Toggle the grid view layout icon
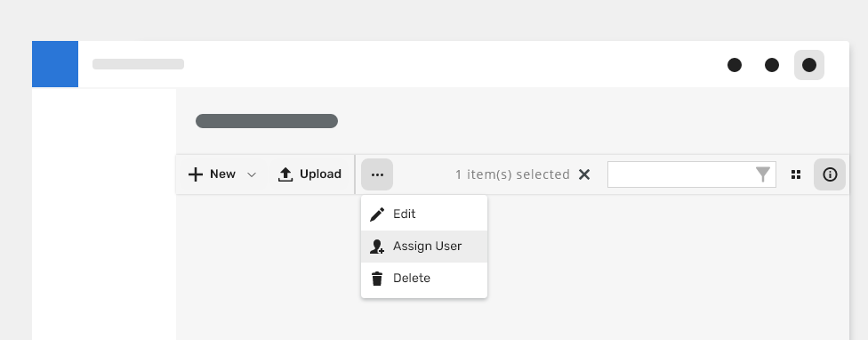 pyautogui.click(x=796, y=174)
